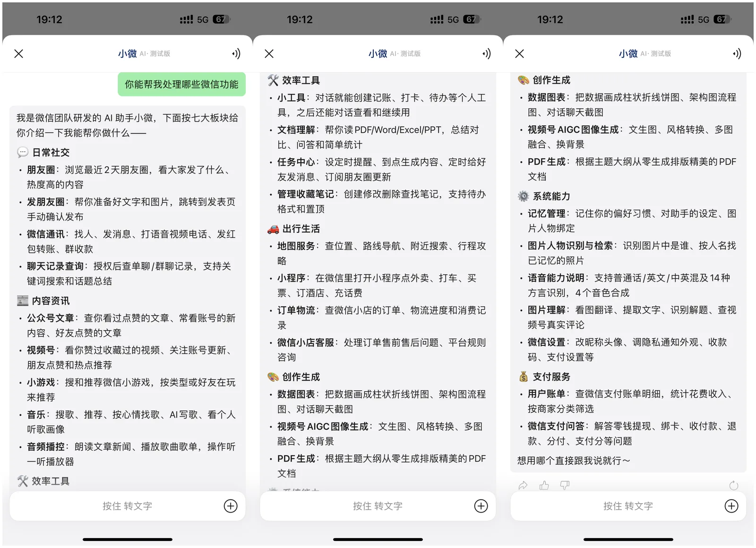Tap the 按住 转文字 input bar, left screen
756x548 pixels.
coord(128,506)
